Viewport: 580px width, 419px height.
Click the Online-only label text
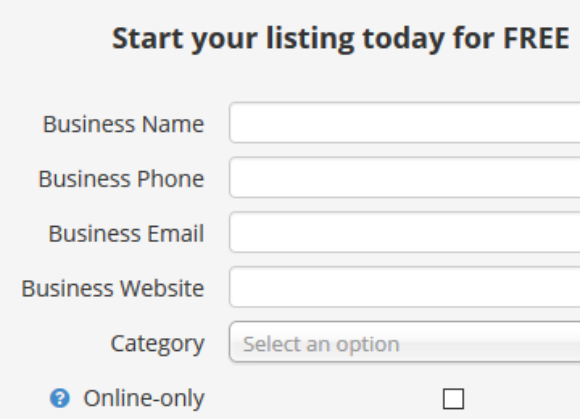pyautogui.click(x=144, y=398)
